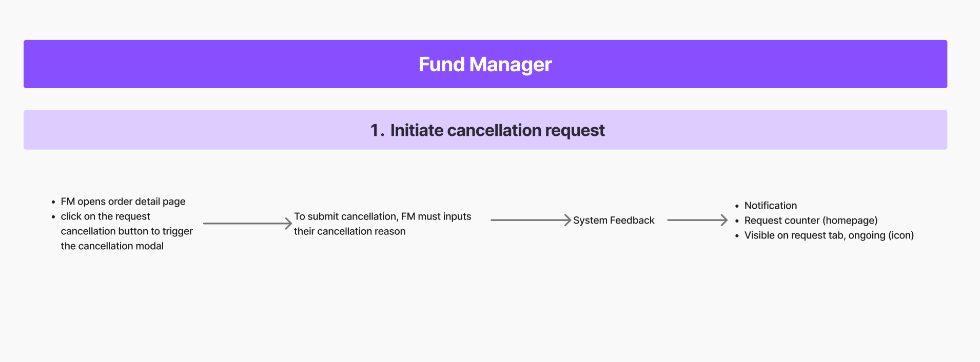
Task: Click bullet dot before FM opens order
Action: coord(53,202)
